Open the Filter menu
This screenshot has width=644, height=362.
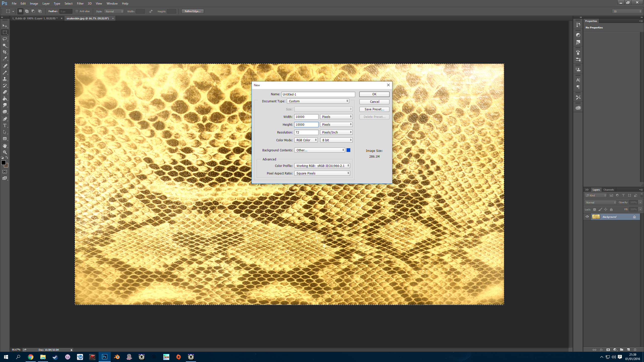(80, 4)
